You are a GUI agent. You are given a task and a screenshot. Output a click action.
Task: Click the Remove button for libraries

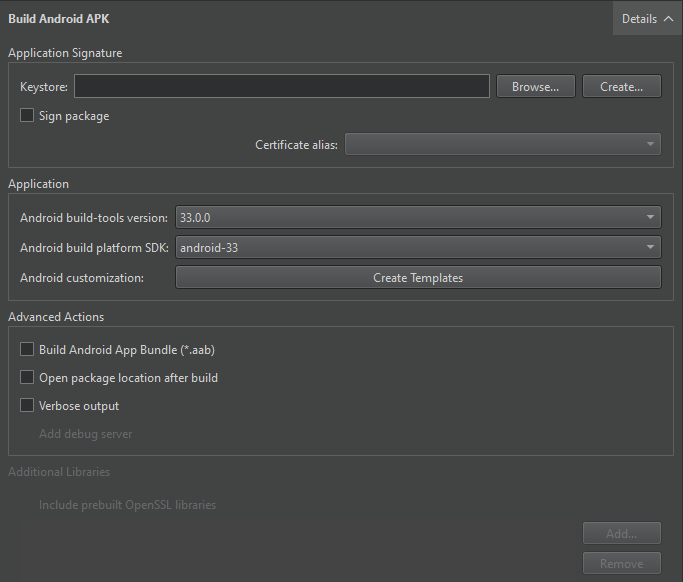[x=621, y=563]
